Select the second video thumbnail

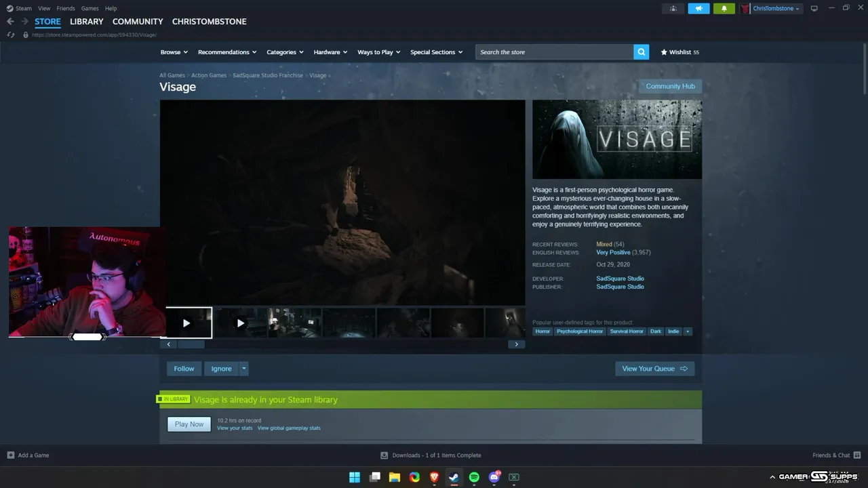point(240,323)
